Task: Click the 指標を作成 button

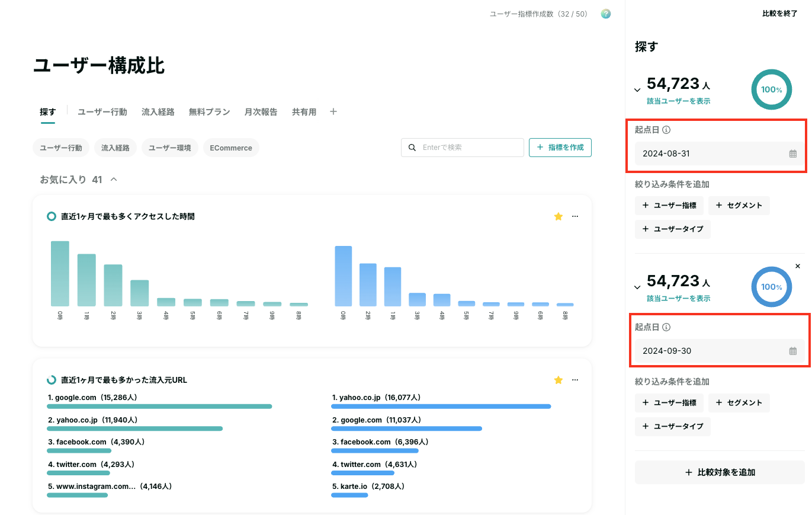Action: pyautogui.click(x=560, y=148)
